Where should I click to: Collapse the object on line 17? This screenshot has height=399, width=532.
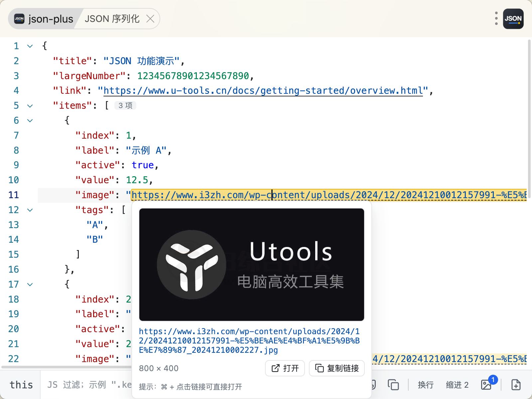click(x=30, y=284)
